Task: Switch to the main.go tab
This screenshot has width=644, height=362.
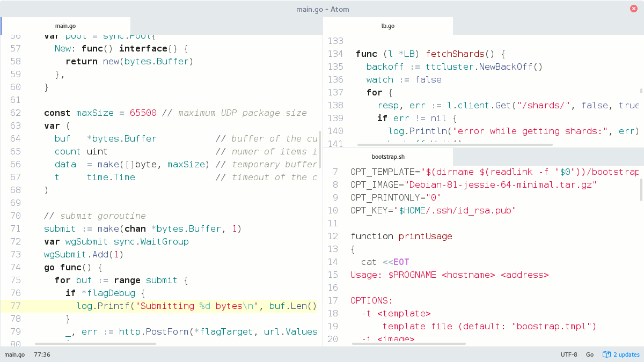Action: [x=65, y=26]
